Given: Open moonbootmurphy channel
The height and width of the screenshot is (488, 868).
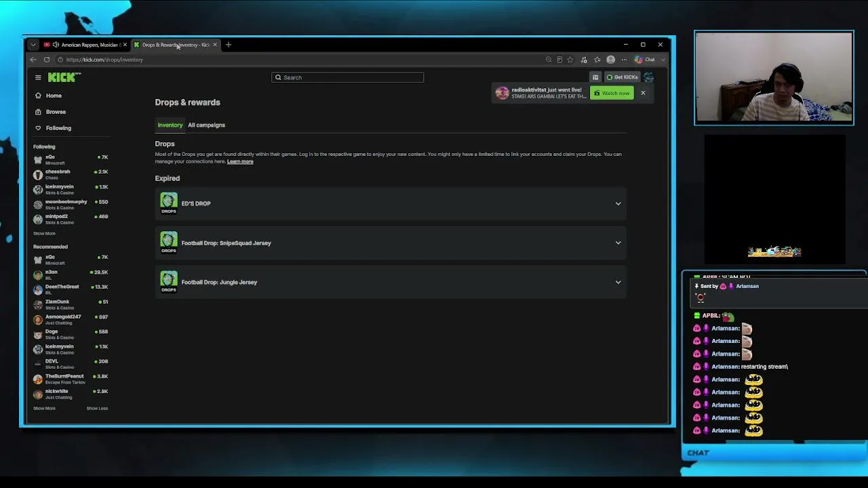Looking at the screenshot, I should [x=71, y=204].
